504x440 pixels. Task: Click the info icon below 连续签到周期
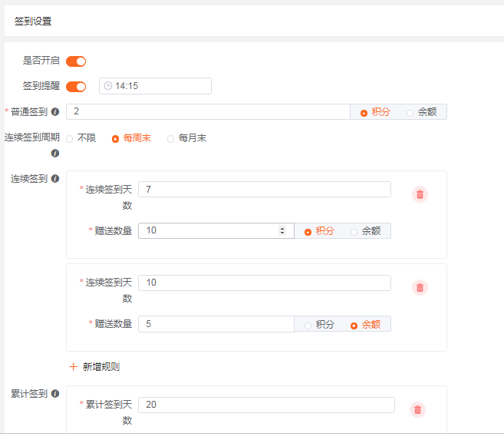click(x=55, y=153)
